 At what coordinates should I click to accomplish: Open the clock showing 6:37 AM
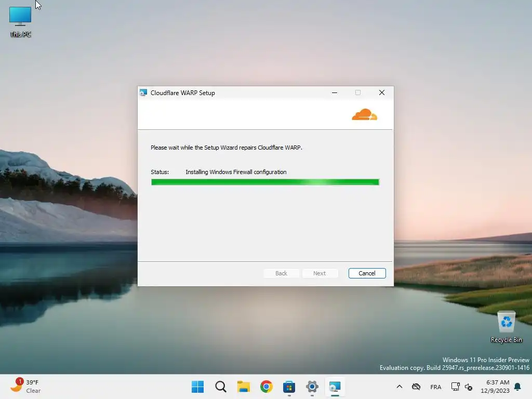click(x=495, y=387)
